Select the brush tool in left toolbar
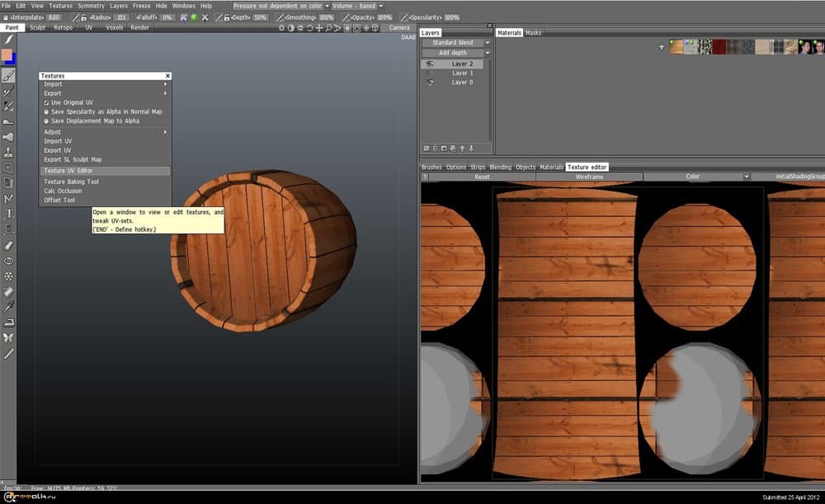Viewport: 825px width, 504px height. click(x=8, y=75)
